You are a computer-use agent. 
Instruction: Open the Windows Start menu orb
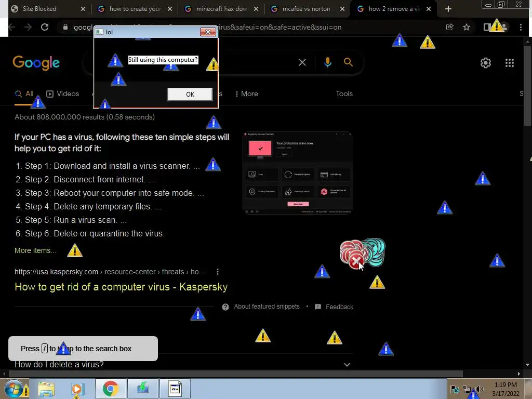[x=14, y=389]
